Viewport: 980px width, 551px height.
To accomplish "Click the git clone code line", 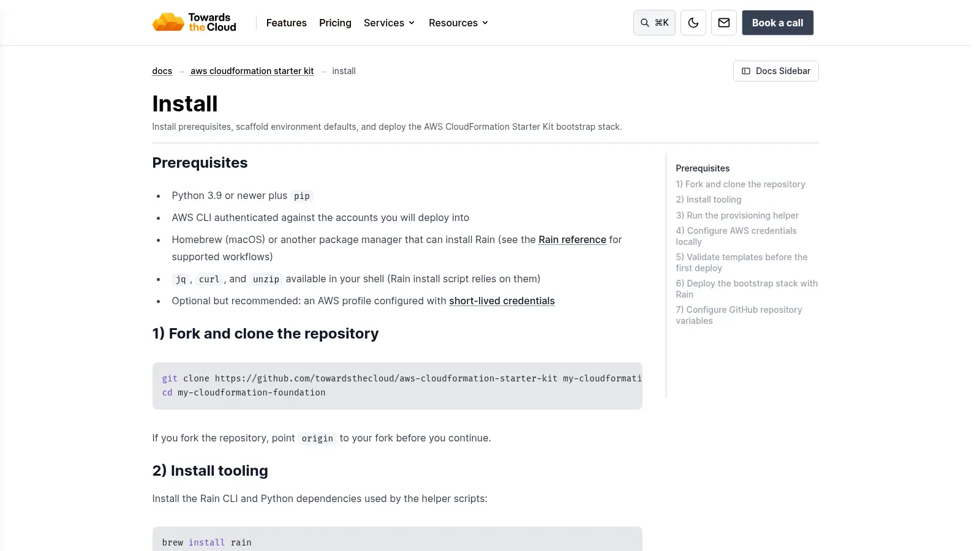I will [402, 378].
